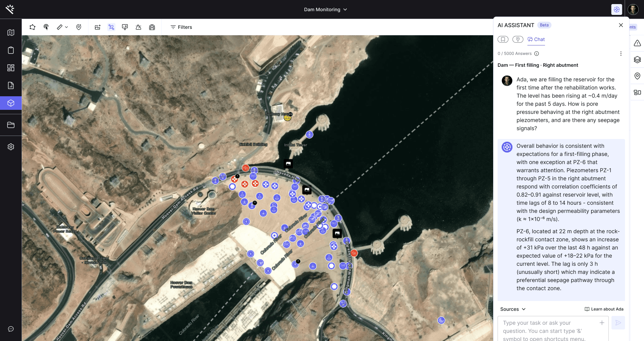Switch to the Chat tab

[x=536, y=39]
